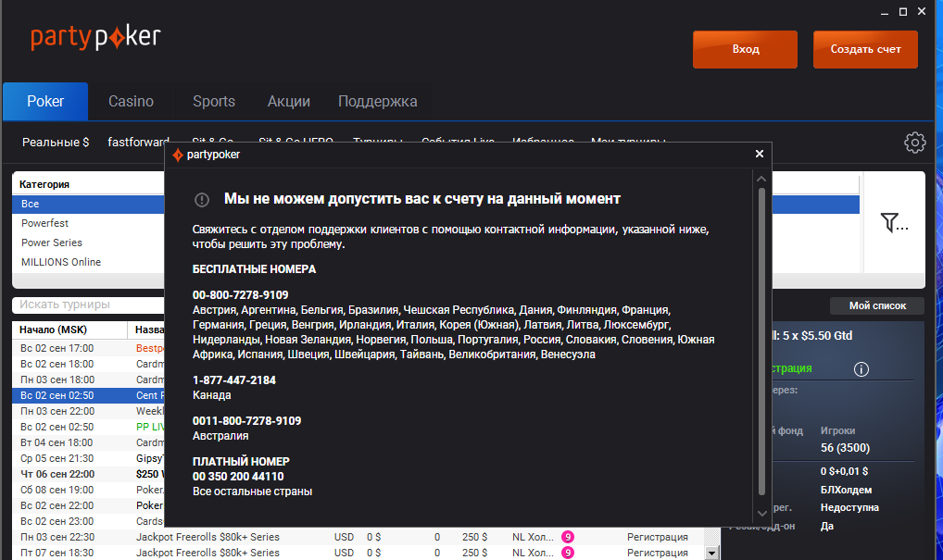The image size is (943, 560).
Task: Open the lobby settings gear
Action: coord(914,143)
